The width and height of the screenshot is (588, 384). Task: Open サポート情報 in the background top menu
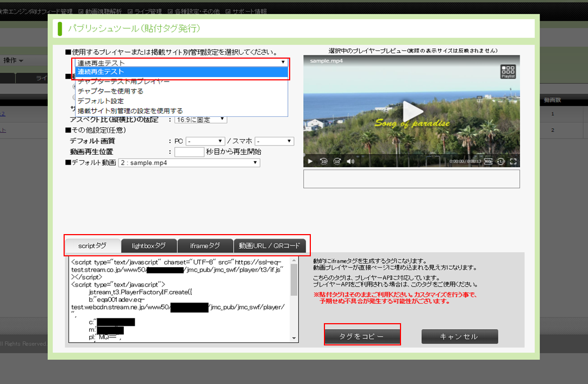(x=246, y=11)
